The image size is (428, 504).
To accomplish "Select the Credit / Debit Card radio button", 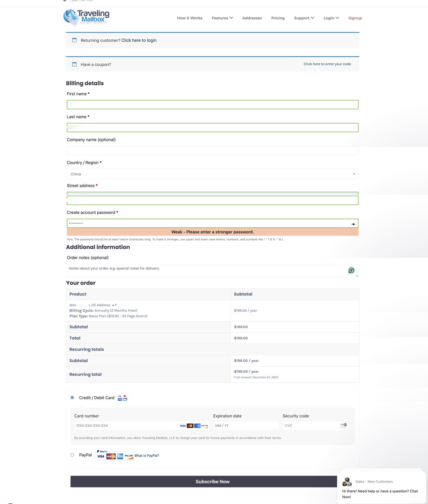I will (x=72, y=397).
